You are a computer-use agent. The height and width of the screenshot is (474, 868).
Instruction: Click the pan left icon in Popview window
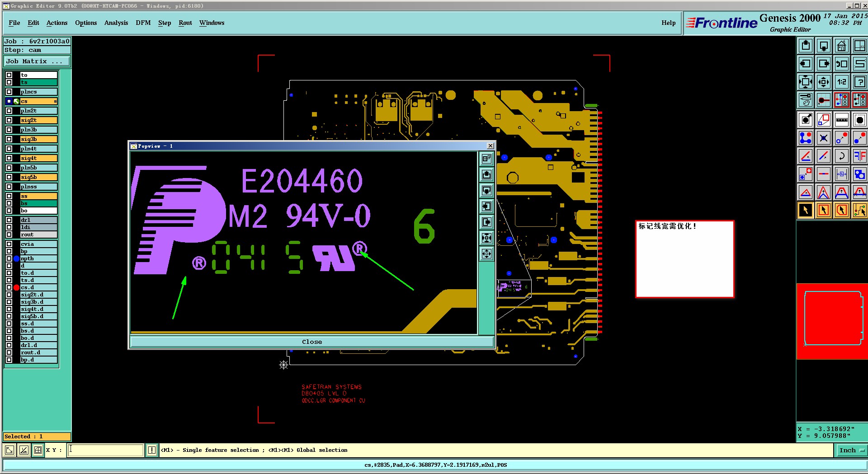click(486, 206)
